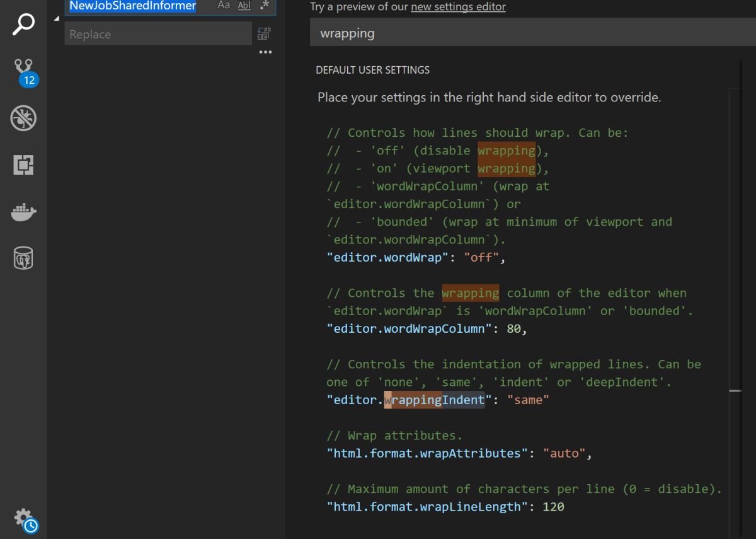The image size is (756, 539).
Task: Click the "off" value of editor.wordWrap
Action: tap(482, 257)
